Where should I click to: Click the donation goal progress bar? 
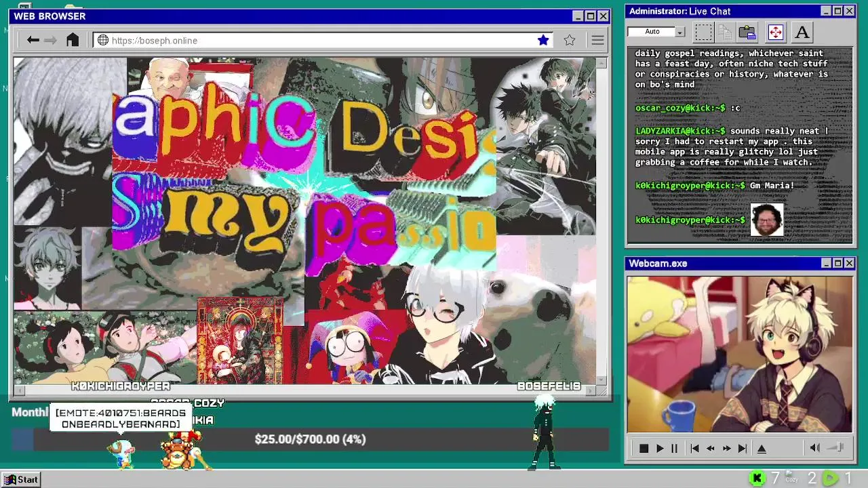pyautogui.click(x=311, y=439)
